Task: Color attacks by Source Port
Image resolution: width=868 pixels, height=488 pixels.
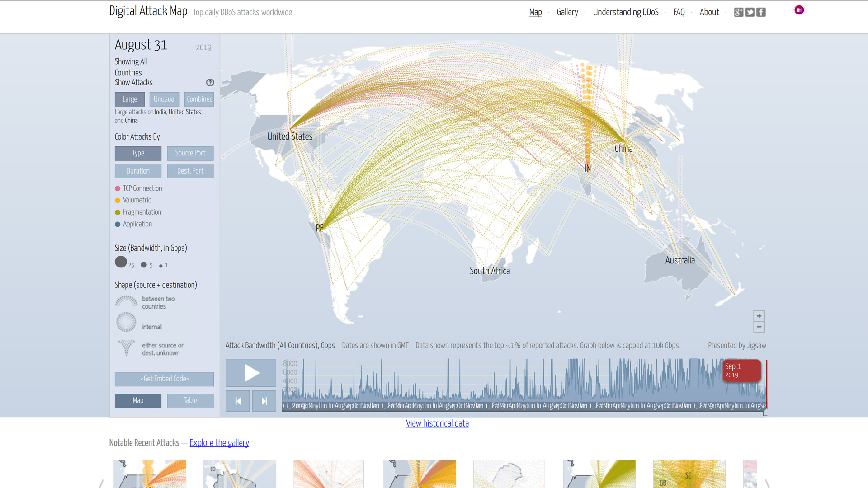Action: point(190,153)
